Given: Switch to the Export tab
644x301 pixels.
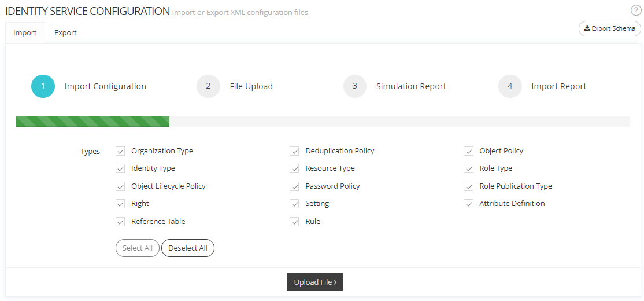Looking at the screenshot, I should (x=65, y=33).
